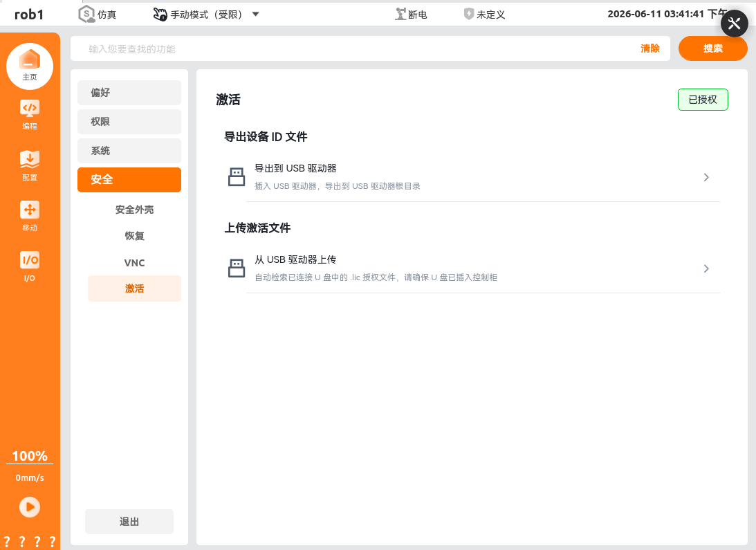The image size is (756, 550).
Task: Open the 配置 configuration icon
Action: point(30,165)
